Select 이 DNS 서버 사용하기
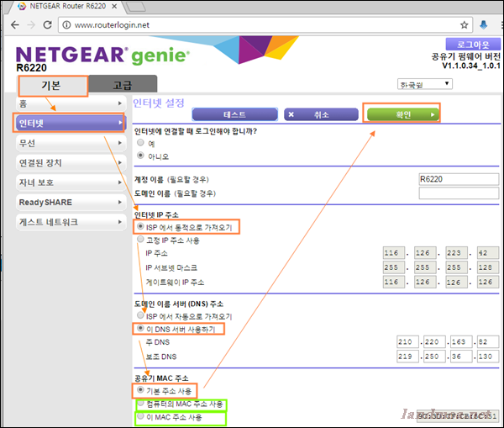The image size is (504, 428). pos(140,328)
